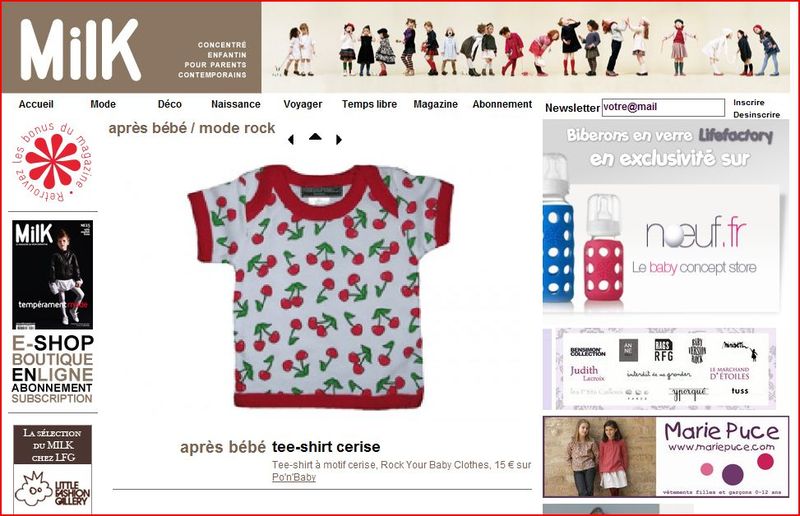Click the Marie Puce advertisement banner

666,456
